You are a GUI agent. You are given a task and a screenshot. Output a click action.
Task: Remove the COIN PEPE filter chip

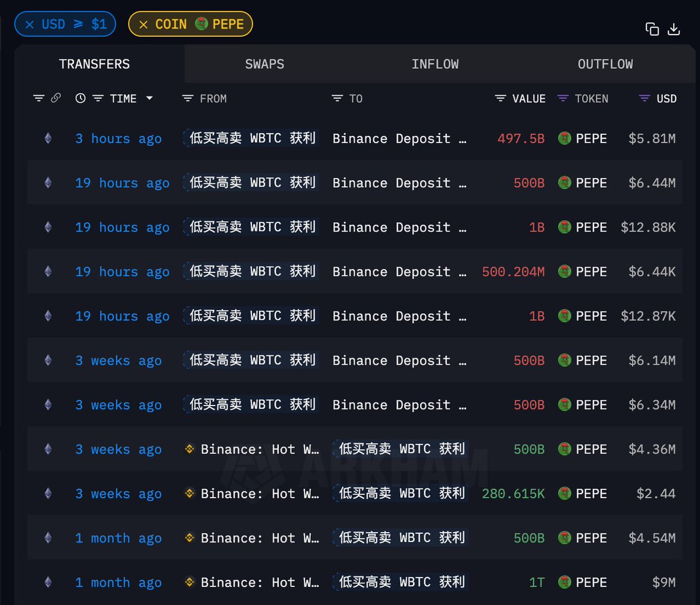(x=143, y=25)
